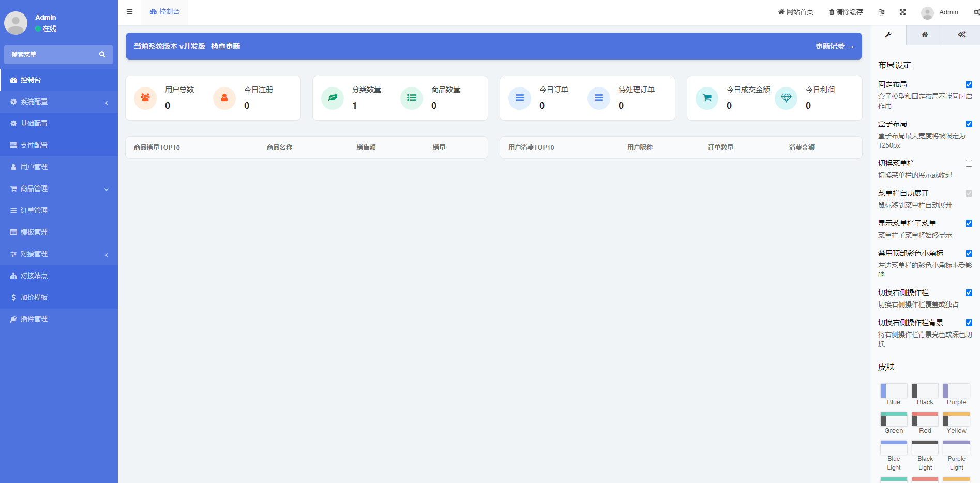Click the 菜单栏自动展开 checkbox
This screenshot has height=483, width=980.
969,193
